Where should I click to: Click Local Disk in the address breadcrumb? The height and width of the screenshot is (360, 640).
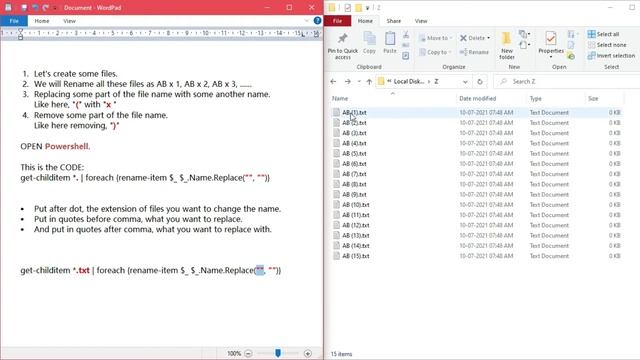click(x=409, y=82)
